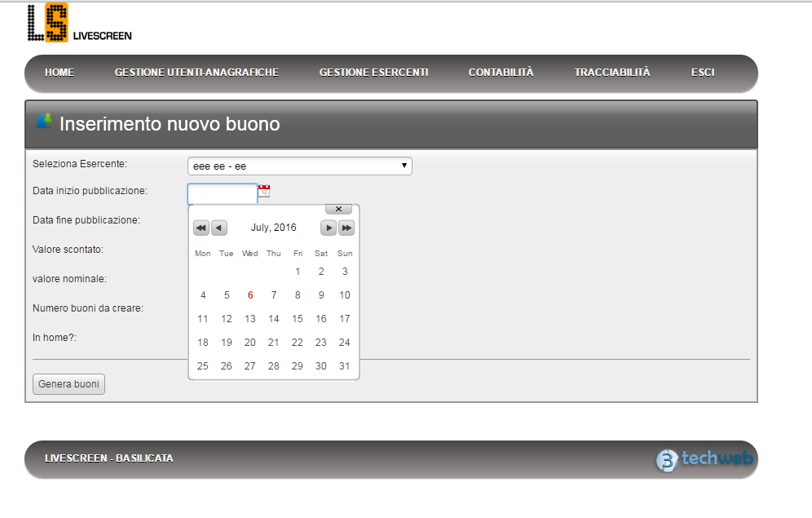Select day 20 in the calendar
This screenshot has width=812, height=518.
250,343
